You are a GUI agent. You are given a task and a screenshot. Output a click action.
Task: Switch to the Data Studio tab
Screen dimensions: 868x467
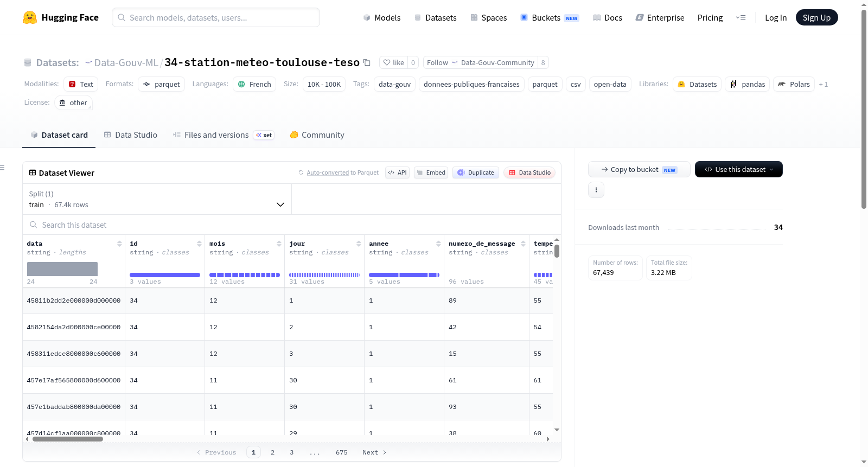(131, 135)
